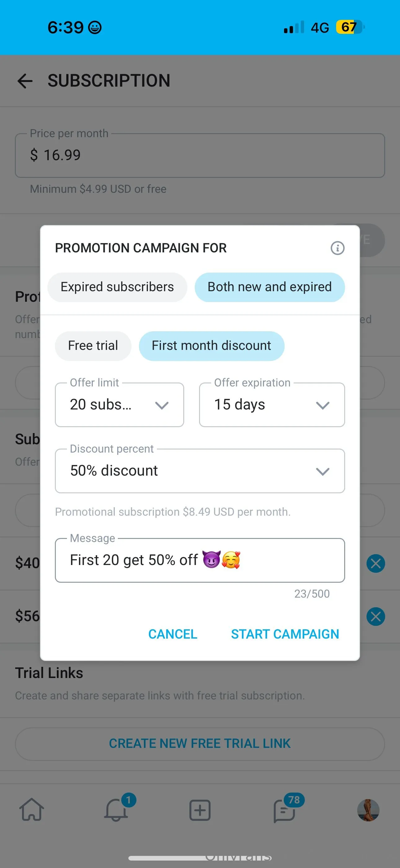Remove the $56 bundle with its X icon
Viewport: 400px width, 868px height.
coord(376,616)
